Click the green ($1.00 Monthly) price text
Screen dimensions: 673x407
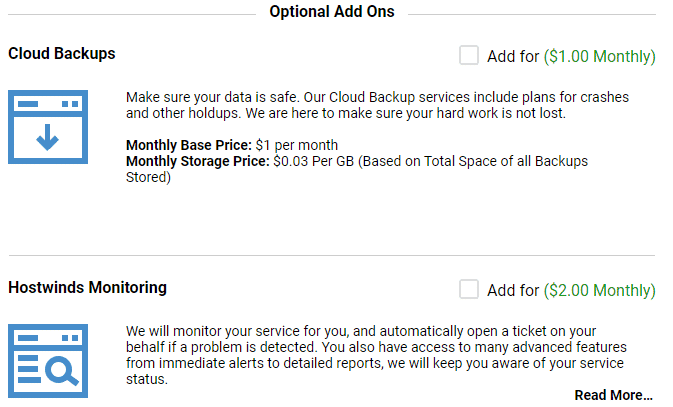(x=600, y=56)
